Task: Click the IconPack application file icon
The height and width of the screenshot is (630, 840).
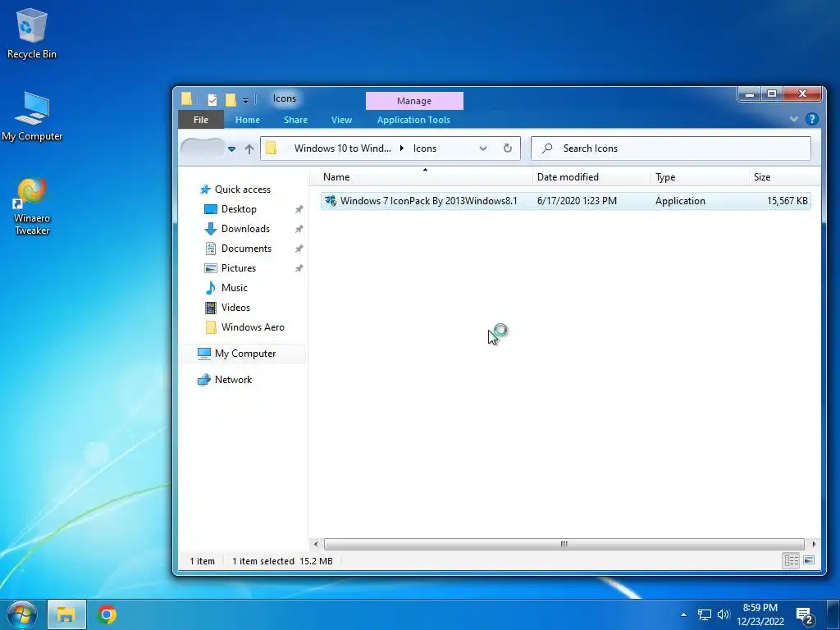Action: coord(331,201)
